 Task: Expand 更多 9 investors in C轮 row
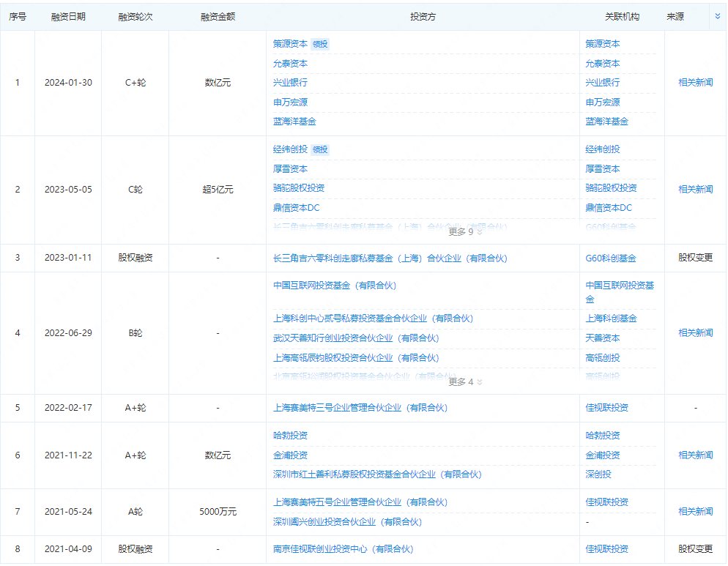pyautogui.click(x=465, y=231)
